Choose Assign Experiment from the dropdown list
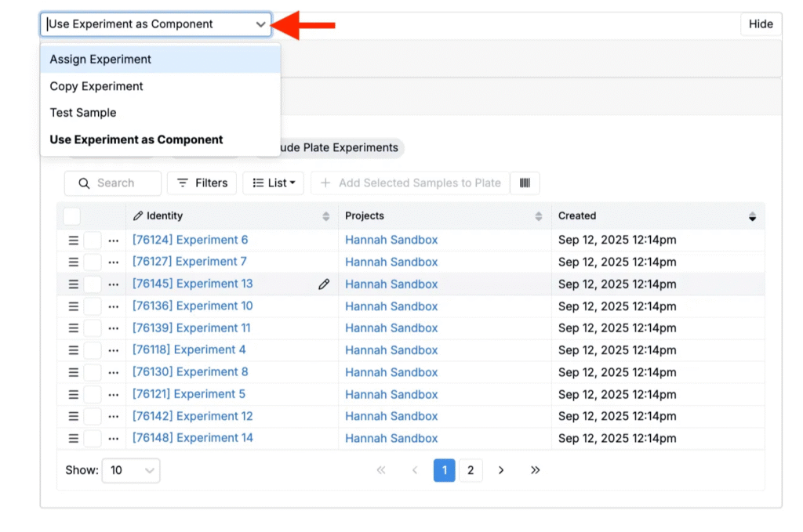The width and height of the screenshot is (803, 532). [x=100, y=60]
